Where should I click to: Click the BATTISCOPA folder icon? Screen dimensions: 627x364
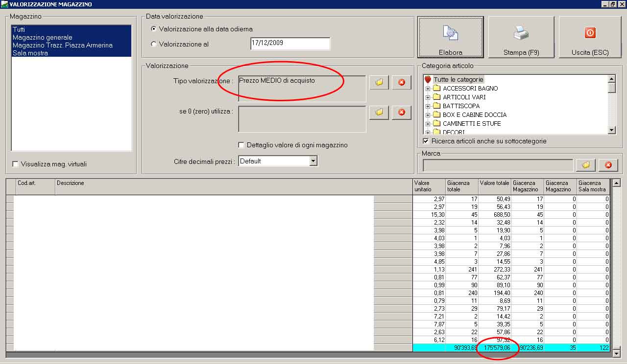coord(437,106)
